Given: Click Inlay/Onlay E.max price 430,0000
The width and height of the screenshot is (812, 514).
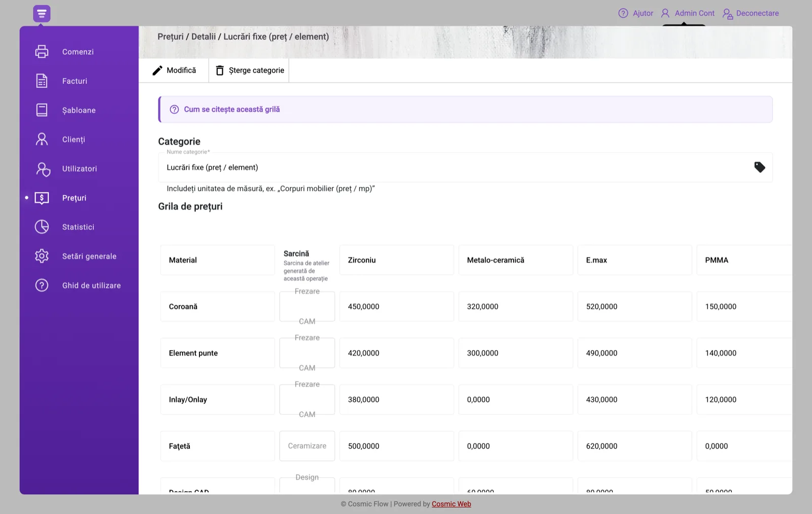Looking at the screenshot, I should tap(635, 400).
